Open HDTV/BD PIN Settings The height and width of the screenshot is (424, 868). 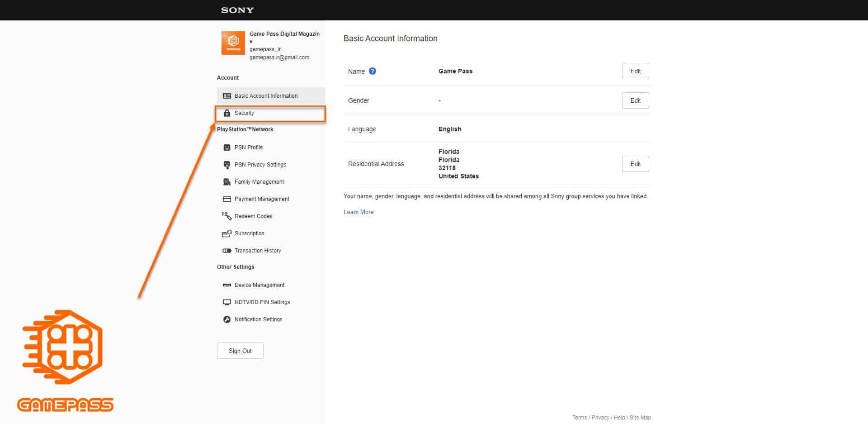point(271,302)
